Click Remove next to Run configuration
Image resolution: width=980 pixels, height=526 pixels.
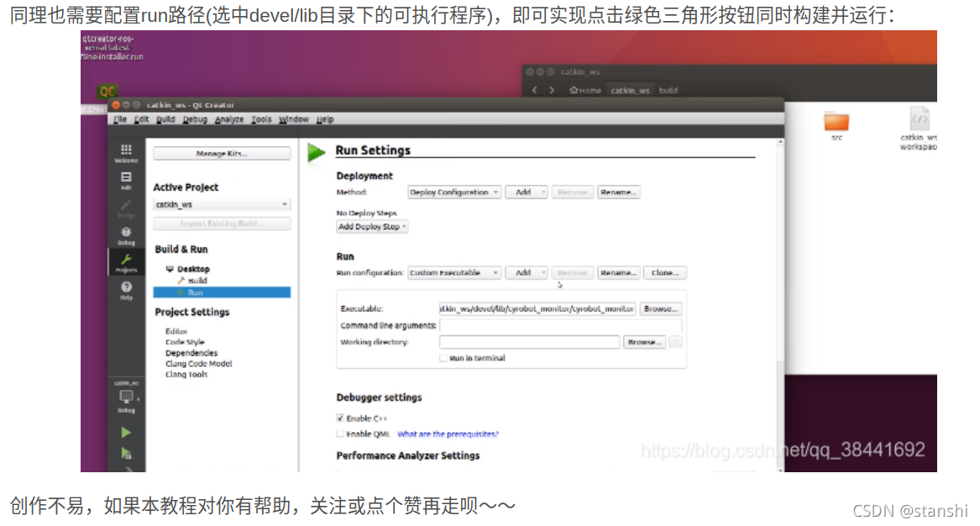tap(573, 273)
